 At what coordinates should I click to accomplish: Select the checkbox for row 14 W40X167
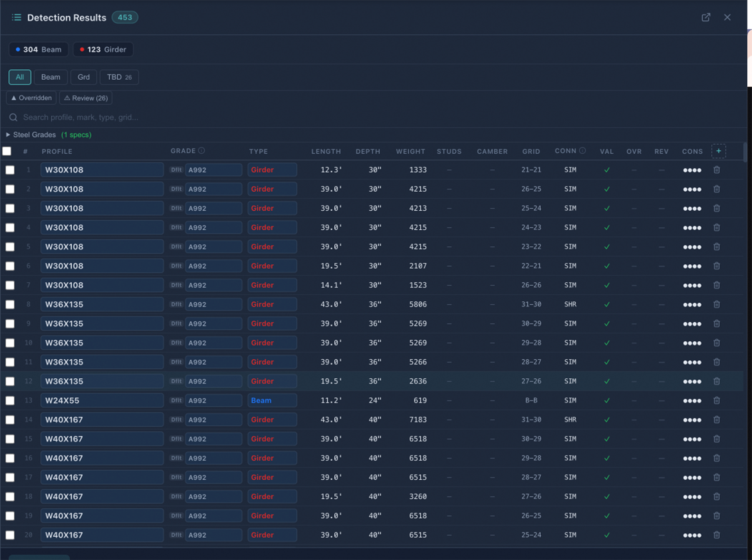(x=10, y=420)
